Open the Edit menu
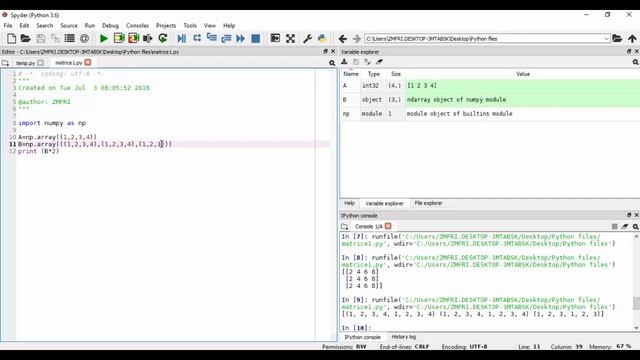 click(x=24, y=25)
